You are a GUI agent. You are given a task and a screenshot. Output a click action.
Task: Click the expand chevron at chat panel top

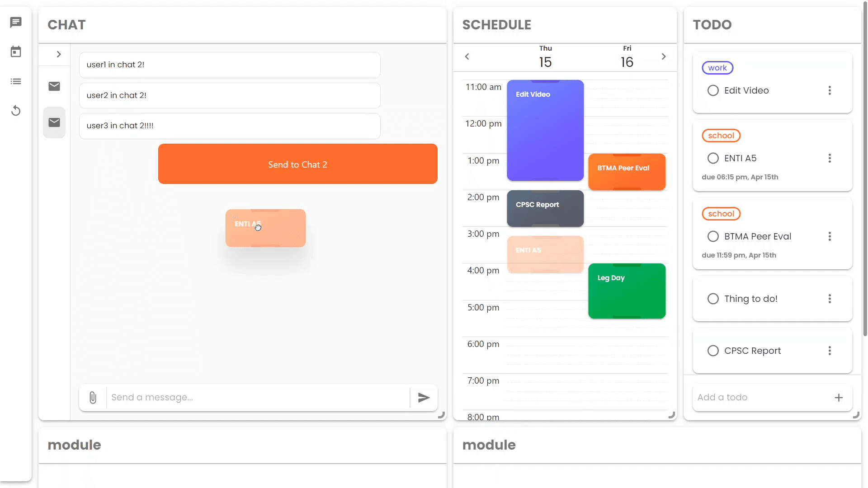pyautogui.click(x=58, y=54)
